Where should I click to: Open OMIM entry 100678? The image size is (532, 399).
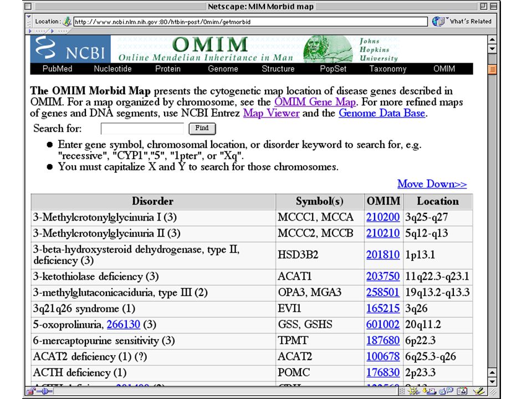pos(383,356)
